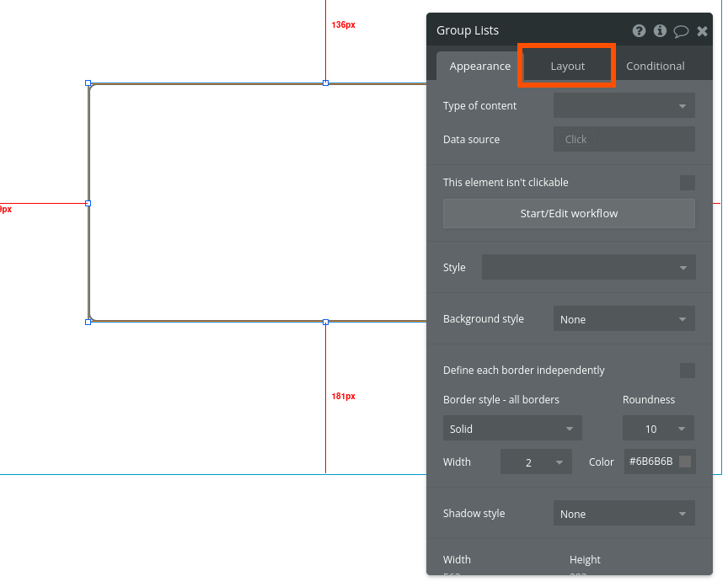This screenshot has width=728, height=587.
Task: Click the left-middle handle of the group
Action: [88, 203]
